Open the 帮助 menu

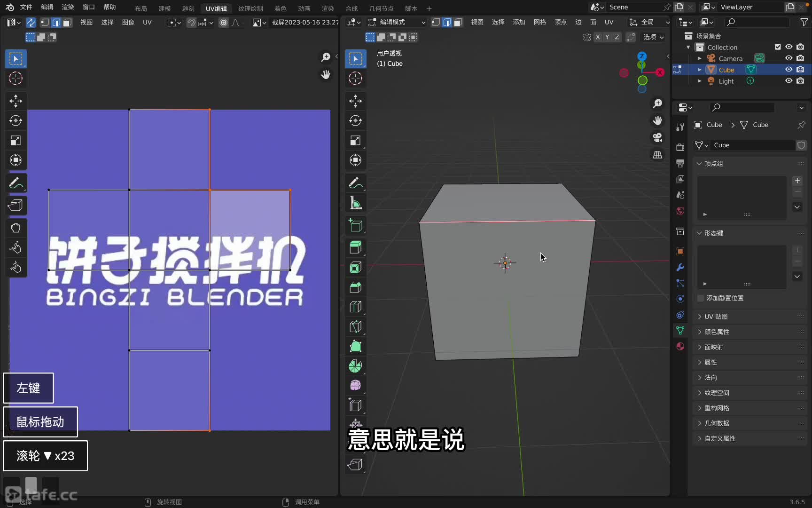109,7
